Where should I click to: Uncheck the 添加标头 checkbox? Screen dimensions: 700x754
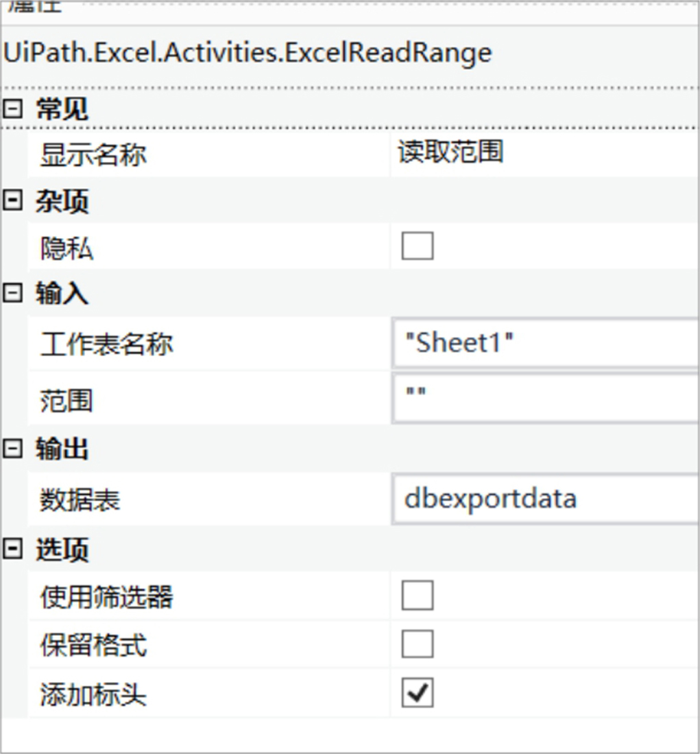click(x=417, y=692)
